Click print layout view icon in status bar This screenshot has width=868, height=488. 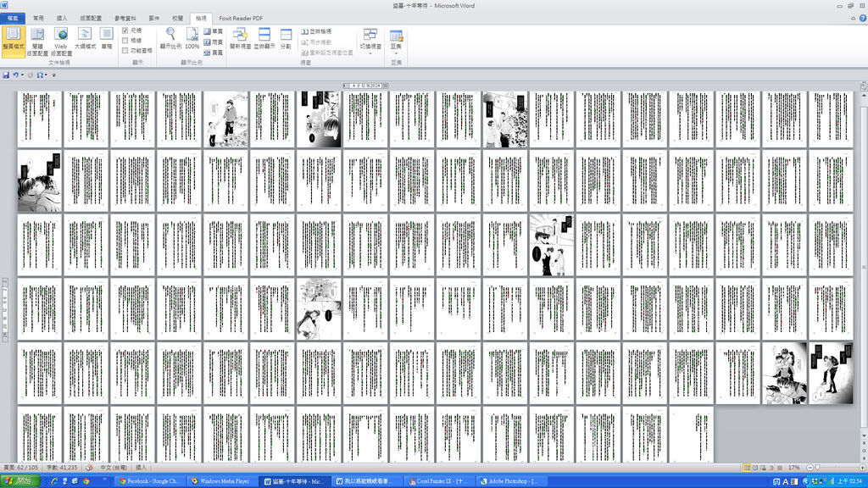(746, 468)
